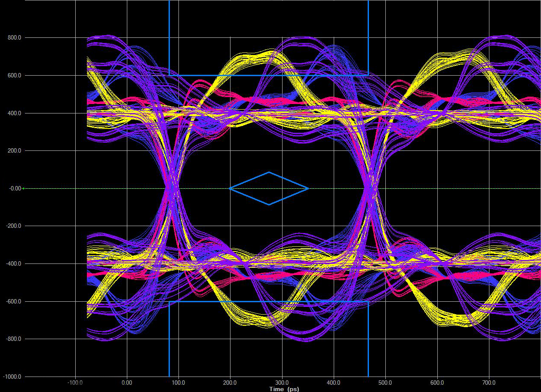The height and width of the screenshot is (392, 541).
Task: Click the 200.0 voltage axis label
Action: pos(14,151)
